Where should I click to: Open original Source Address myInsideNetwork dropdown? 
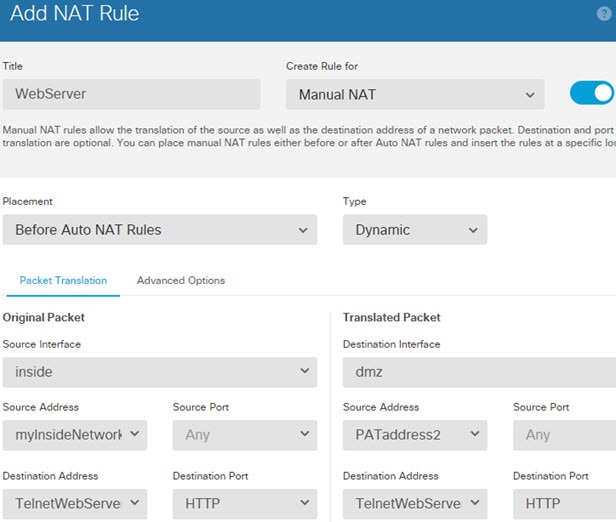75,435
